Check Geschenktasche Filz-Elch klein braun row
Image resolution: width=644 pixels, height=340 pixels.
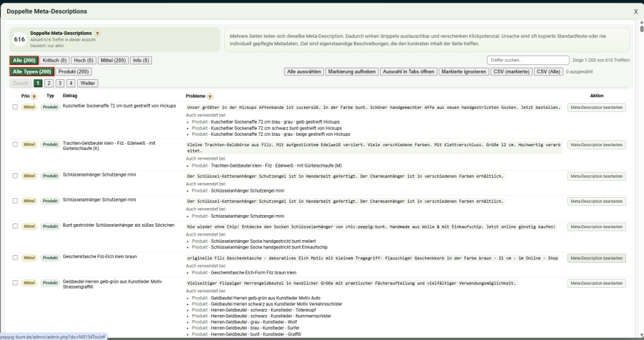(15, 258)
